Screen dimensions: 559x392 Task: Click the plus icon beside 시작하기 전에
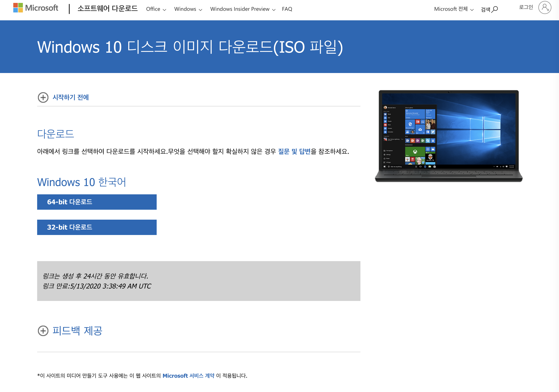[43, 97]
